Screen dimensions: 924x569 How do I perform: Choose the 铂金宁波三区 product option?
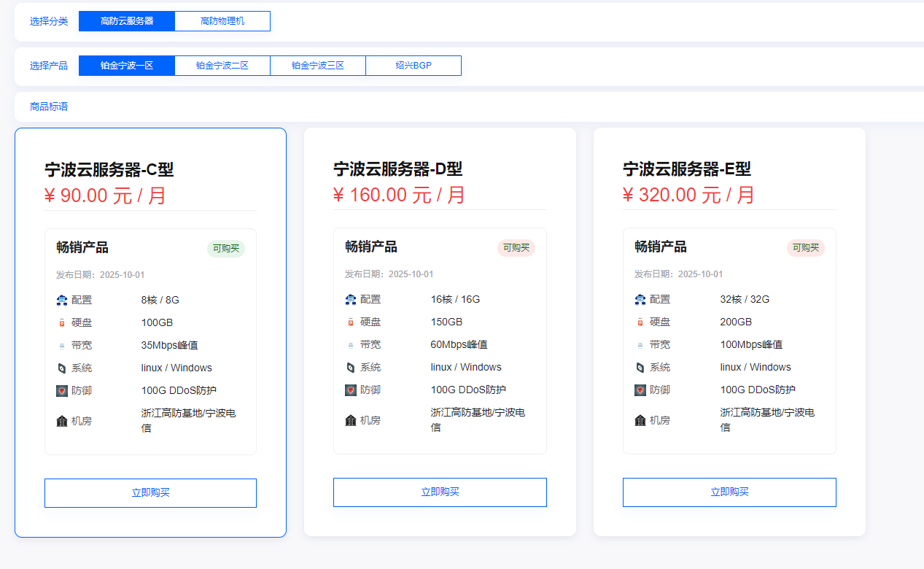point(318,66)
